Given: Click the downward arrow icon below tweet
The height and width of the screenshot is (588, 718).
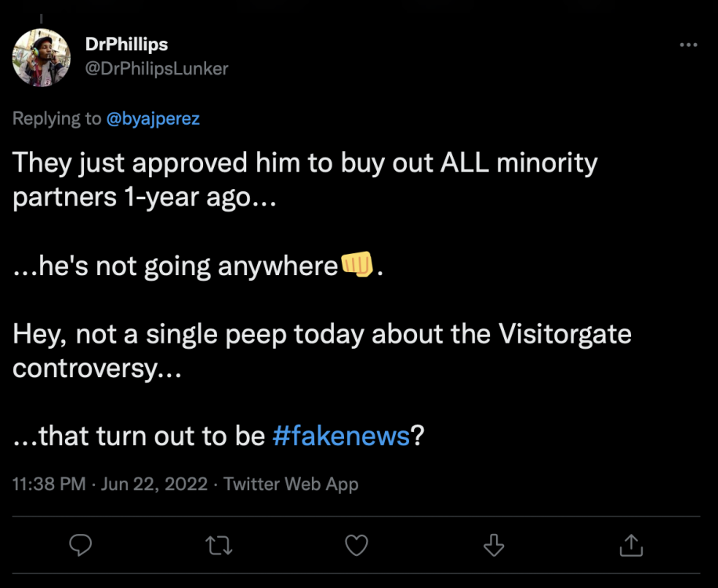Looking at the screenshot, I should 494,545.
